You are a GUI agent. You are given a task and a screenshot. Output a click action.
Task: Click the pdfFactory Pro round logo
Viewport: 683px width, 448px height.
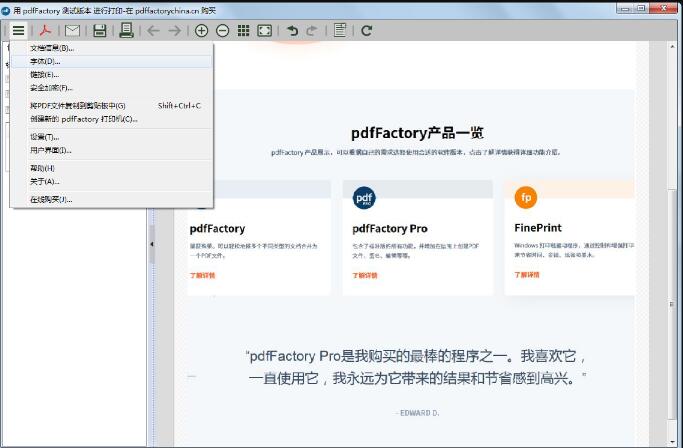coord(364,198)
